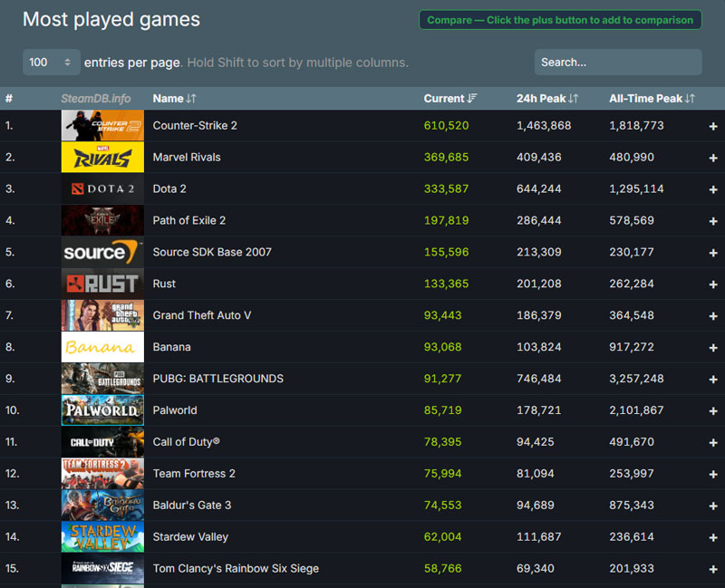Open Stardew Valley thumbnail
Screen dimensions: 725x588
(102, 536)
